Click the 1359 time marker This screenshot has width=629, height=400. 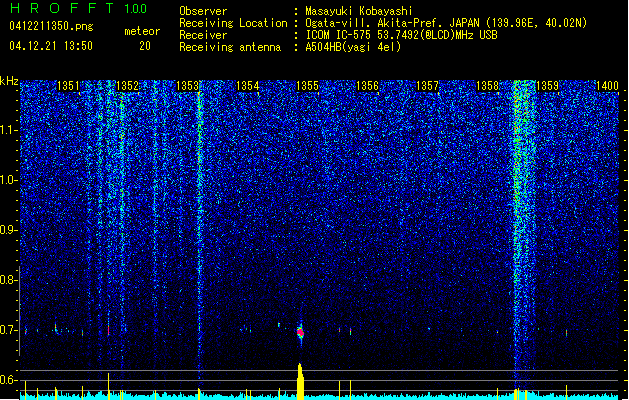(x=548, y=85)
